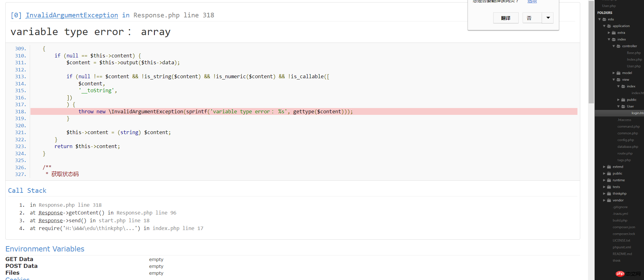Open the translate popup dropdown arrow
The image size is (644, 280).
click(x=548, y=18)
